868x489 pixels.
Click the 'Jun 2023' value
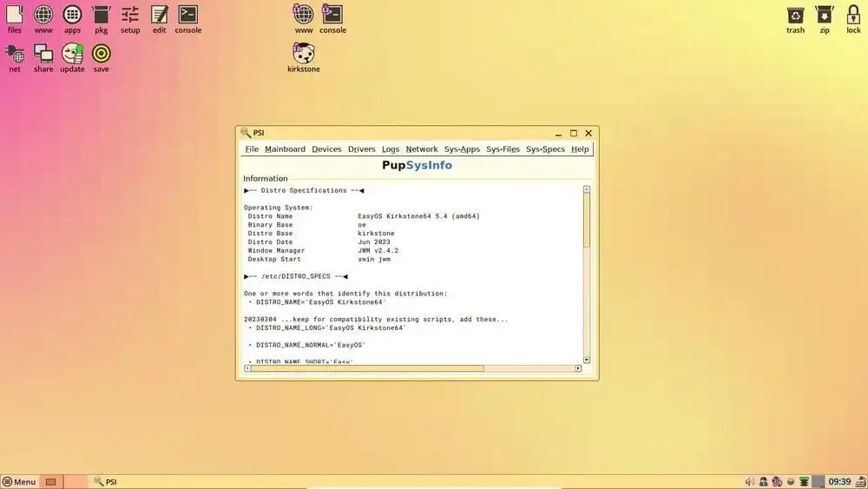(x=373, y=242)
